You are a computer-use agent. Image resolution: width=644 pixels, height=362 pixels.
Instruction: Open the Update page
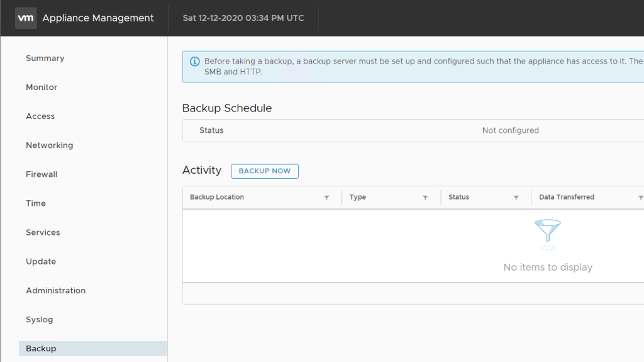41,261
